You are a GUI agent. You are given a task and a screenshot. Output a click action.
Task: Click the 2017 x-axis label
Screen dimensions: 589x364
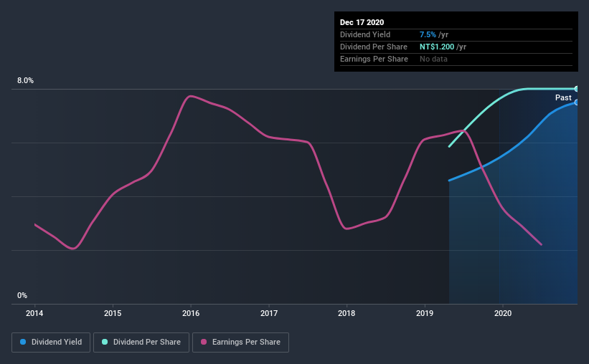tap(269, 313)
